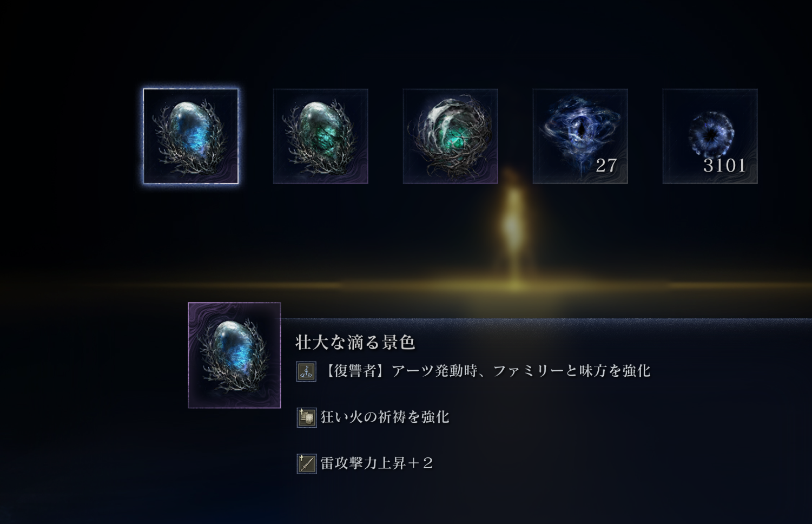812x524 pixels.
Task: Click the quantity 3101 on the orb item
Action: (x=724, y=166)
